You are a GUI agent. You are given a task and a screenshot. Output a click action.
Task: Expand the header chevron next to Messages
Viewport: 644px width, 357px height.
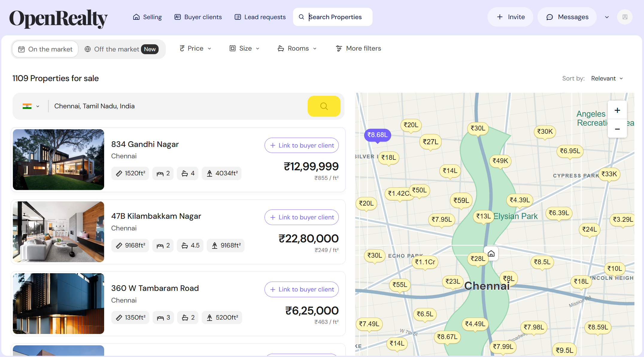[x=607, y=17]
